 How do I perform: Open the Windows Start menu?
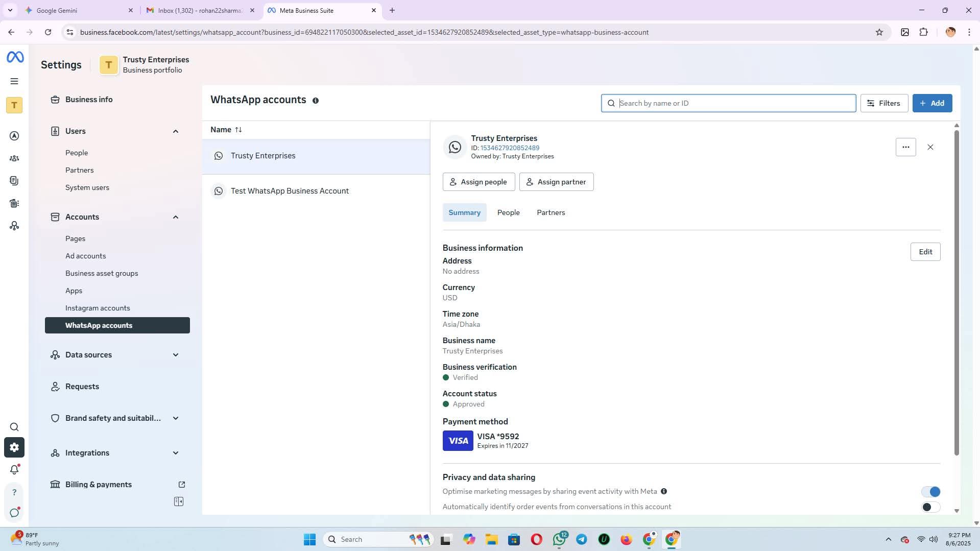pos(309,539)
